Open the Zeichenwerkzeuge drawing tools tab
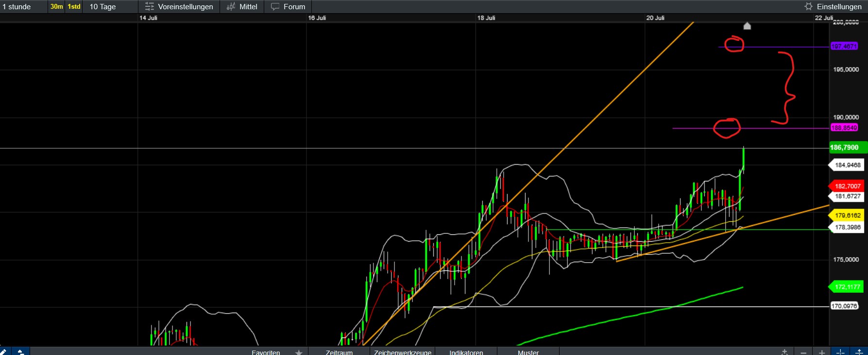 pos(403,352)
